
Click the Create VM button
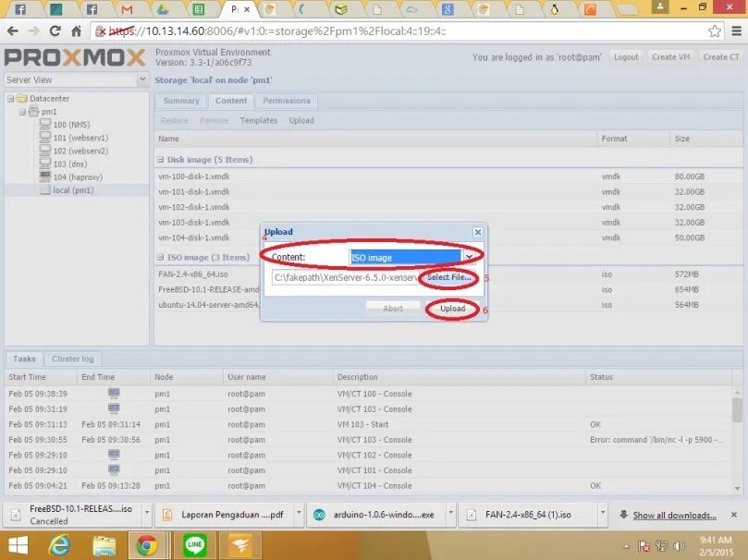pos(670,57)
